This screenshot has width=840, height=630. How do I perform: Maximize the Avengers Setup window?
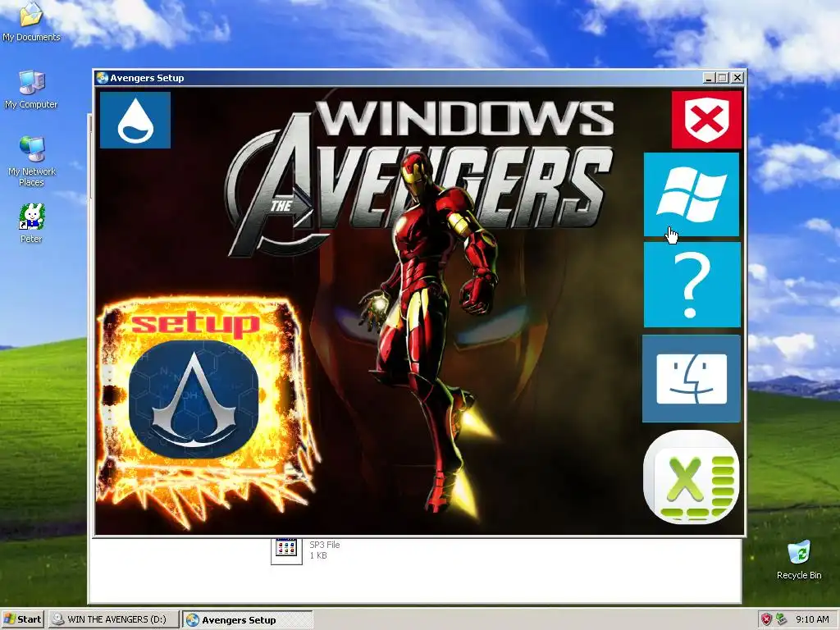[723, 78]
